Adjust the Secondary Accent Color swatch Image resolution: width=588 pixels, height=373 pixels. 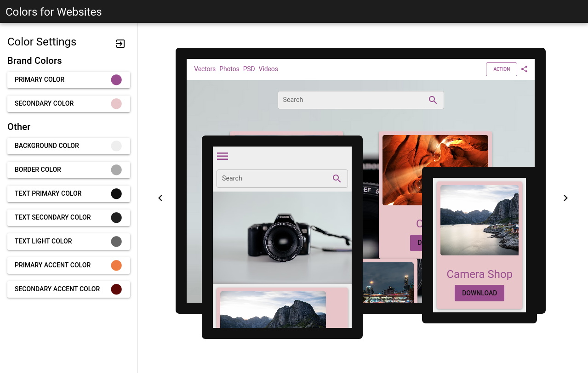(x=116, y=289)
